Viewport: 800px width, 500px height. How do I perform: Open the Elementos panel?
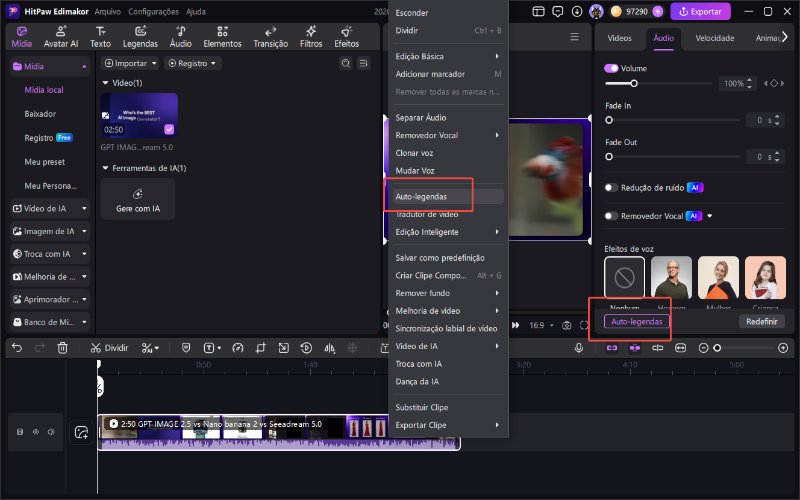point(222,37)
